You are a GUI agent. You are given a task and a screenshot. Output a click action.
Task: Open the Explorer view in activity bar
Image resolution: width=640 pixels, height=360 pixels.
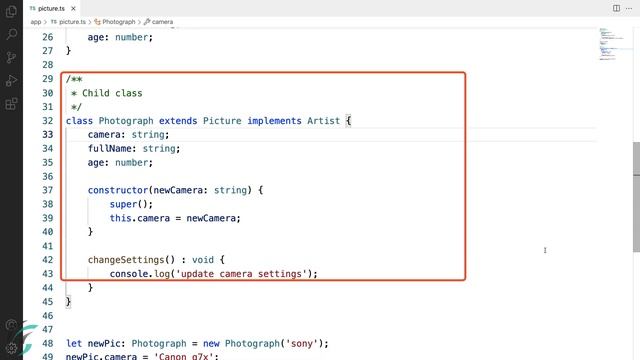tap(11, 11)
